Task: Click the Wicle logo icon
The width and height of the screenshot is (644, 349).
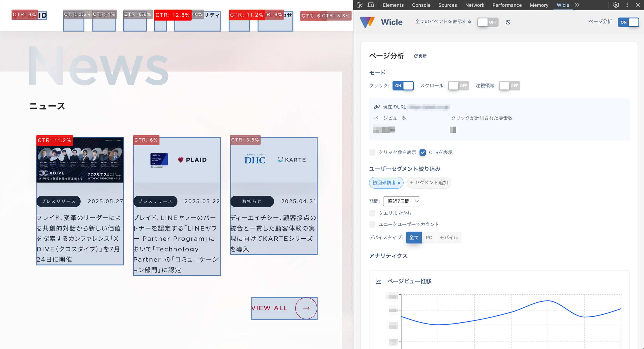Action: [367, 22]
